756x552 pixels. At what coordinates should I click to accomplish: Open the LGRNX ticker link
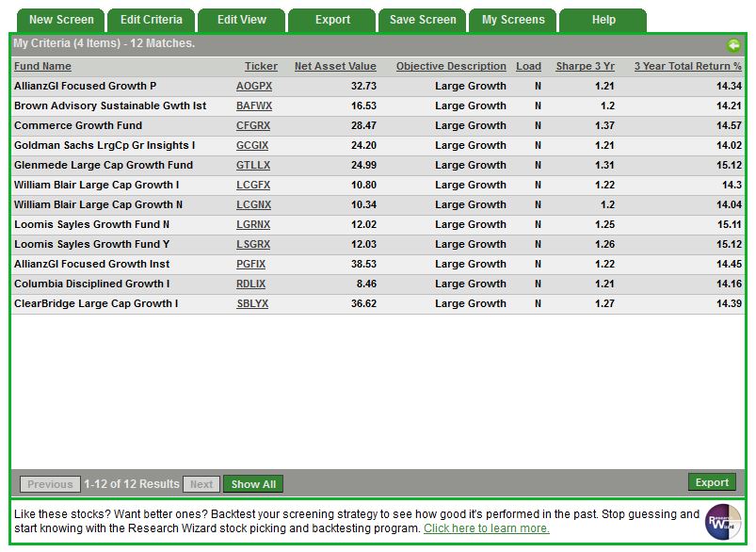(253, 224)
